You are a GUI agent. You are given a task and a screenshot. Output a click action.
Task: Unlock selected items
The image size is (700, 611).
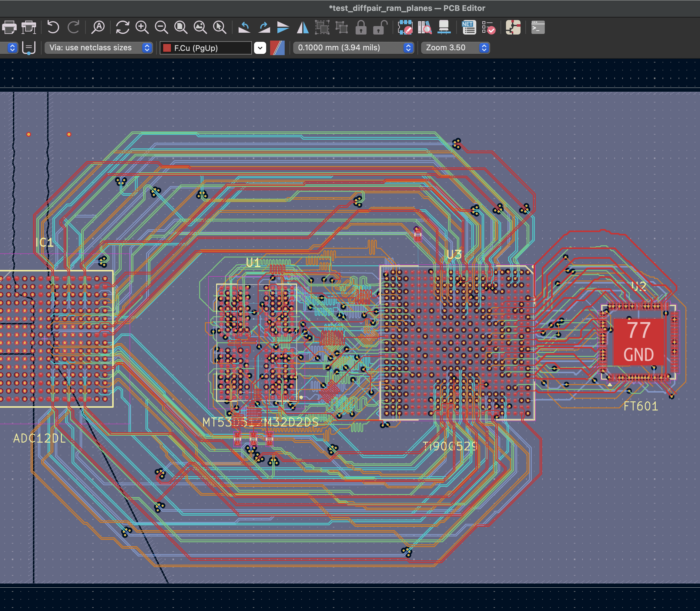[x=380, y=27]
